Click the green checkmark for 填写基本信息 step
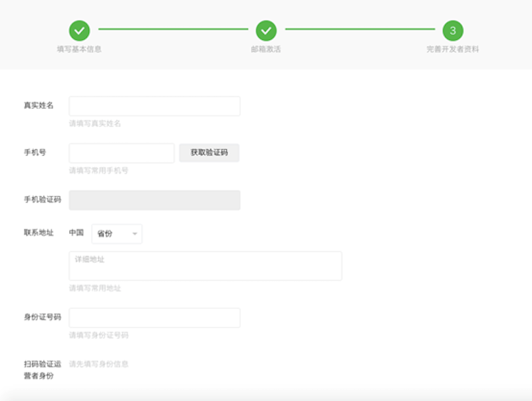This screenshot has width=532, height=401. [80, 30]
